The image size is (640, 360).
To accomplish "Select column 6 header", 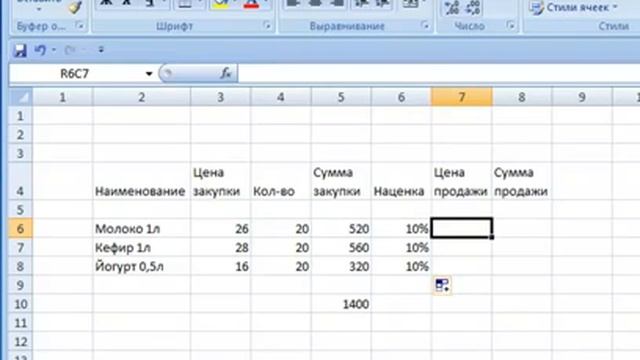I will tap(401, 97).
